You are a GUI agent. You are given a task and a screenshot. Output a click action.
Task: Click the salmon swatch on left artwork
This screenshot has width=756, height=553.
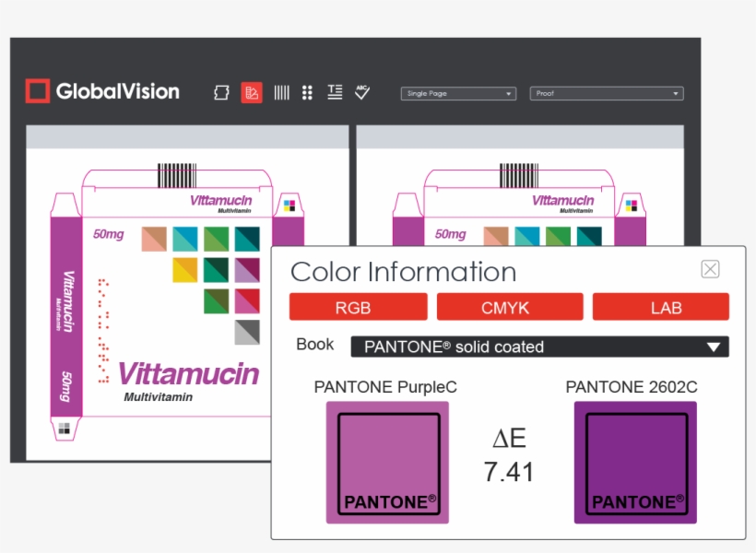(154, 239)
